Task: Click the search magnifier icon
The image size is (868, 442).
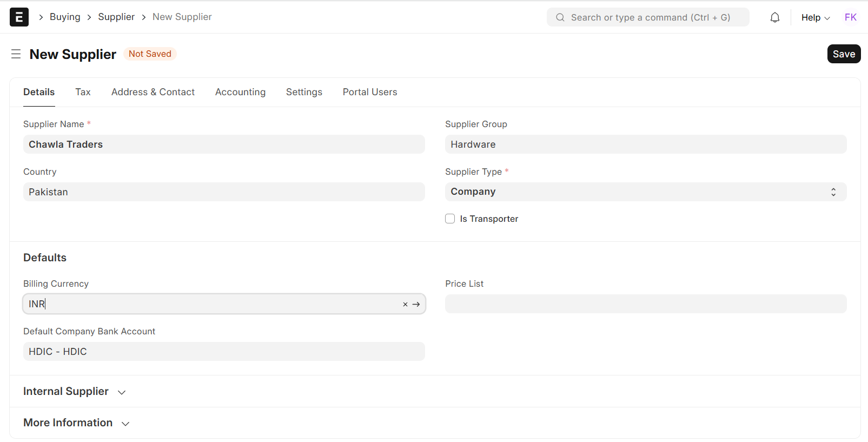Action: coord(560,17)
